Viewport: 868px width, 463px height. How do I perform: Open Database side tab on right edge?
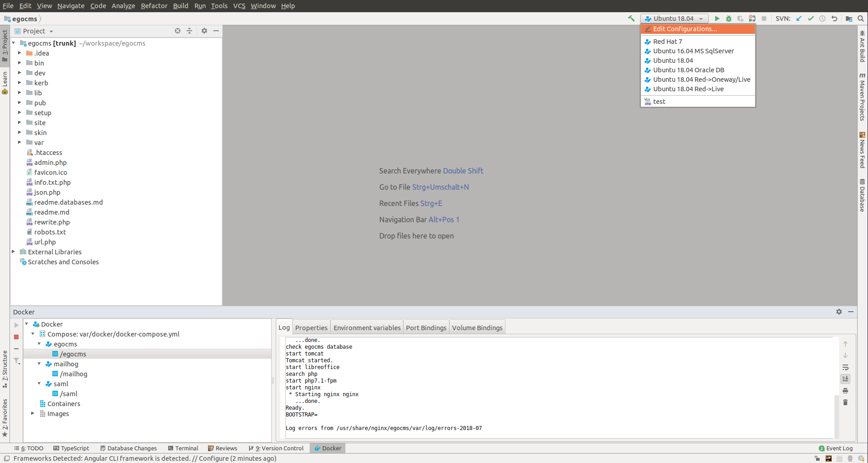tap(862, 195)
